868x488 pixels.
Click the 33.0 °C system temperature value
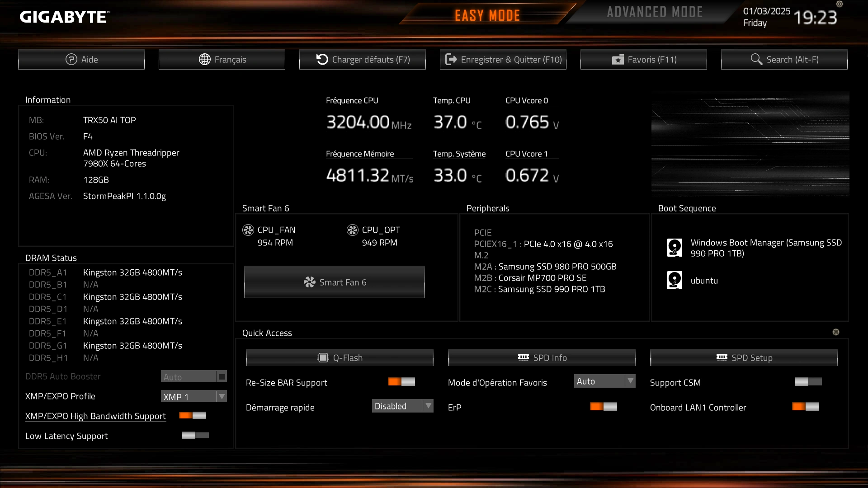(x=458, y=175)
